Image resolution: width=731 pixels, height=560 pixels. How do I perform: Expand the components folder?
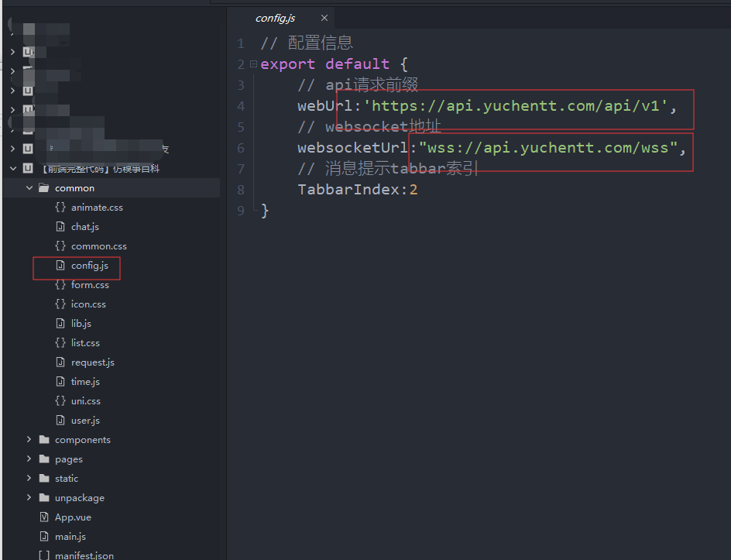pyautogui.click(x=29, y=439)
